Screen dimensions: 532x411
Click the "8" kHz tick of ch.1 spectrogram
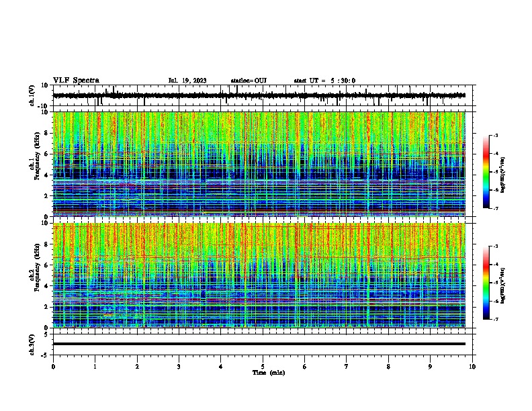click(x=46, y=133)
